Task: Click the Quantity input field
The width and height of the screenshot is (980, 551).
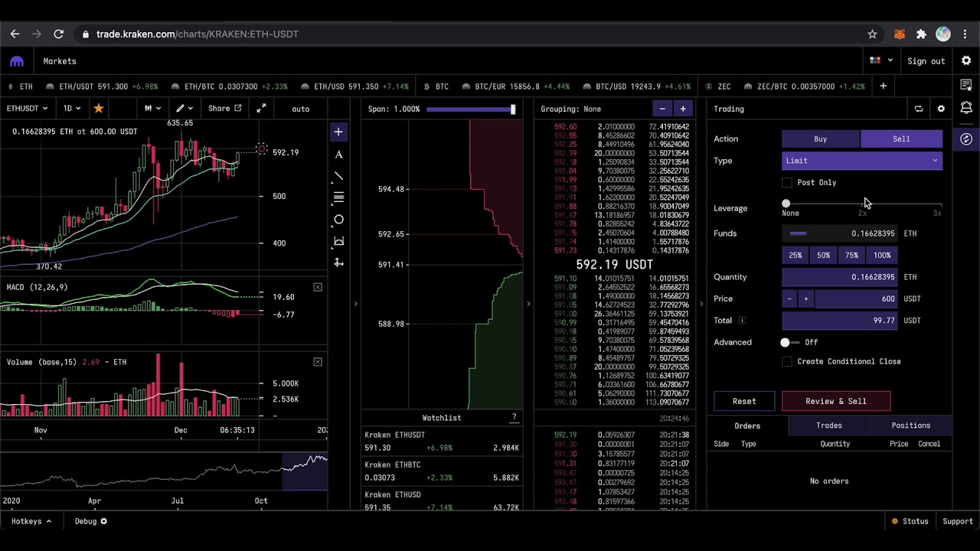Action: 840,277
